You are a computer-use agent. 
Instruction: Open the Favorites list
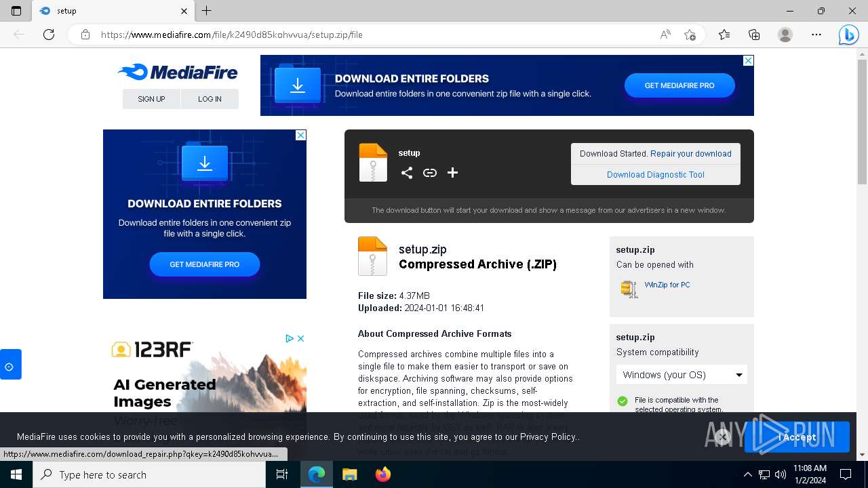724,35
